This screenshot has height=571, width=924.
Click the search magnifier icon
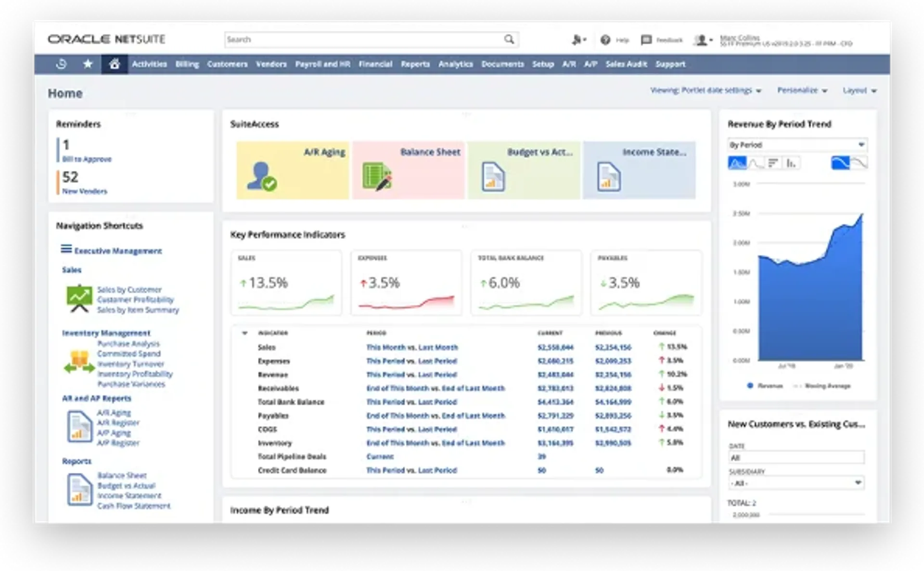click(509, 39)
